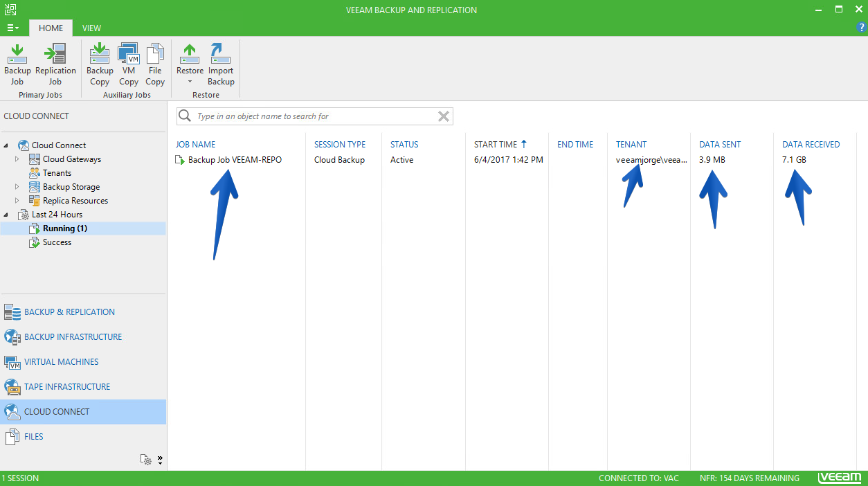This screenshot has height=486, width=868.
Task: Click the Active status cell
Action: point(401,160)
